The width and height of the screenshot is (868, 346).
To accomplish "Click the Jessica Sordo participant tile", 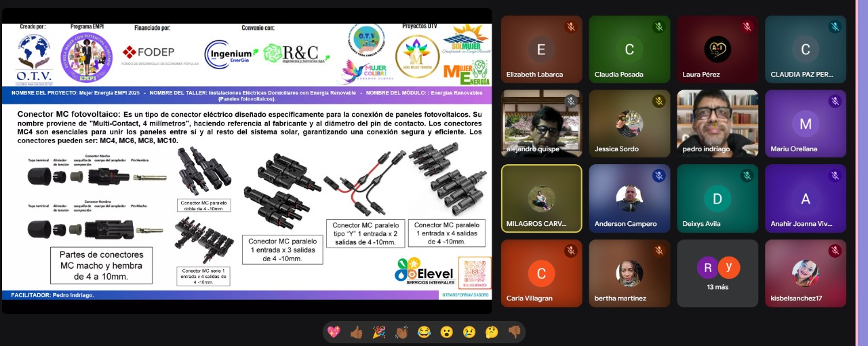I will [629, 122].
